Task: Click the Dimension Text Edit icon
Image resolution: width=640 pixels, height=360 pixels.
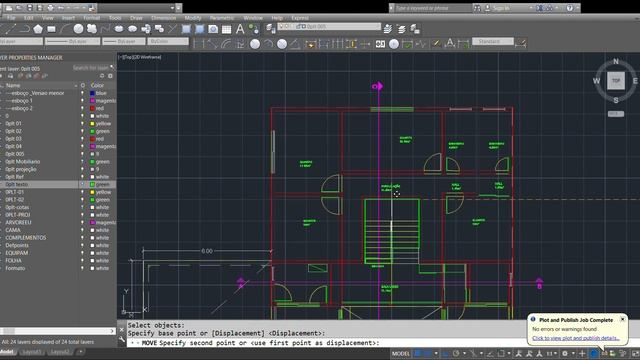Action: [450, 43]
